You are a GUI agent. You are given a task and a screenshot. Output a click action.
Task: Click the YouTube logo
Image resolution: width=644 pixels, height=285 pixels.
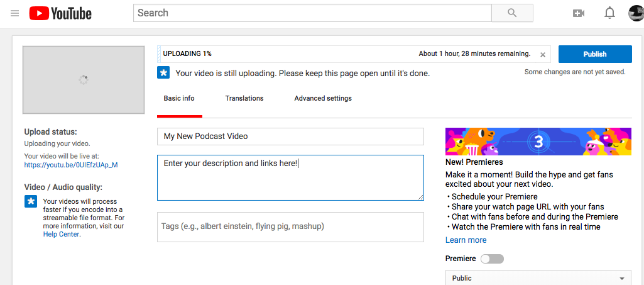tap(60, 13)
